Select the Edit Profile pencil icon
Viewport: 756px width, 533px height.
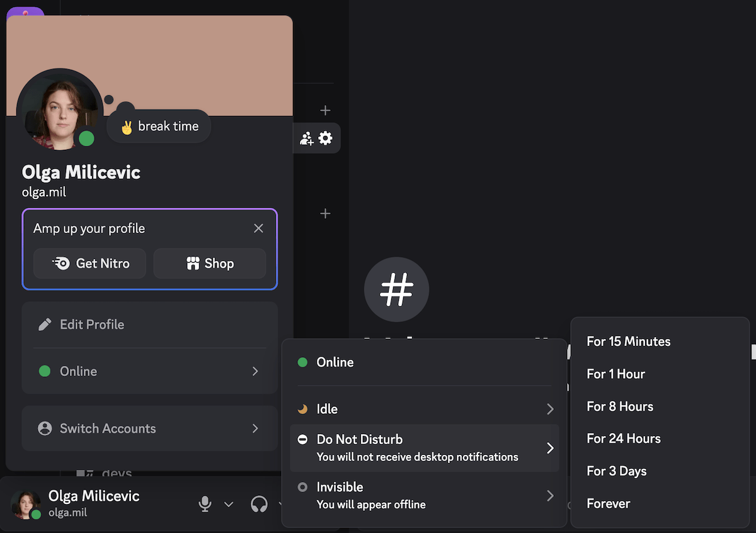44,324
